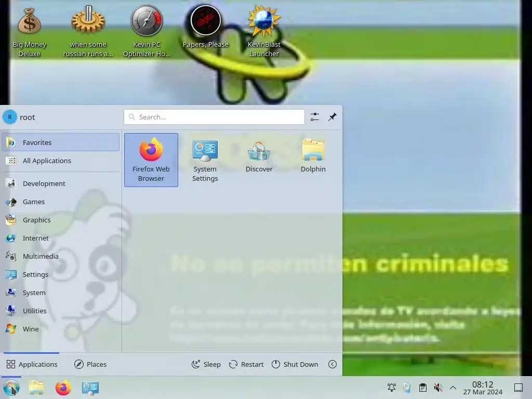Click inside the Search field
Screen dimensions: 532x399
coord(214,117)
